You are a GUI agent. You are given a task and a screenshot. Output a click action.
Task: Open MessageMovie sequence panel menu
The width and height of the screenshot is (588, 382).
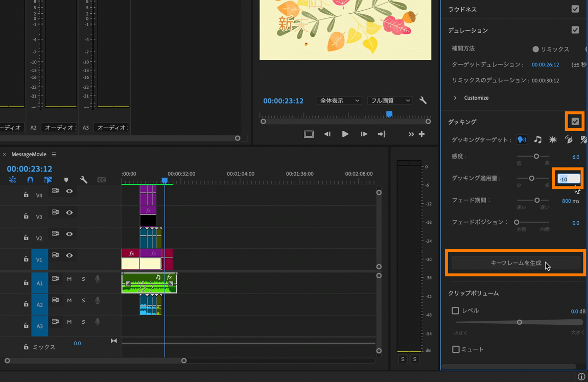pos(54,154)
